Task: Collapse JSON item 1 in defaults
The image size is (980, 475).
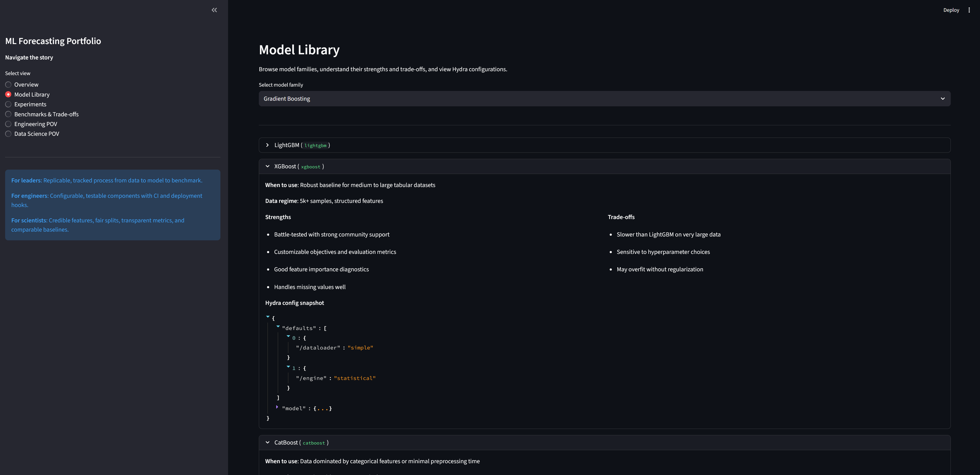Action: (288, 367)
